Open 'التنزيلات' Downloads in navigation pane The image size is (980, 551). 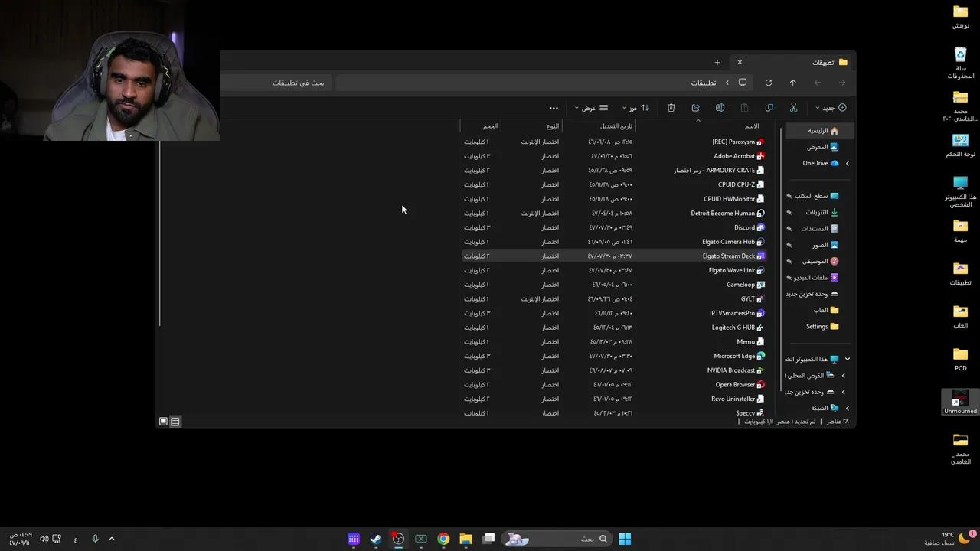click(822, 212)
